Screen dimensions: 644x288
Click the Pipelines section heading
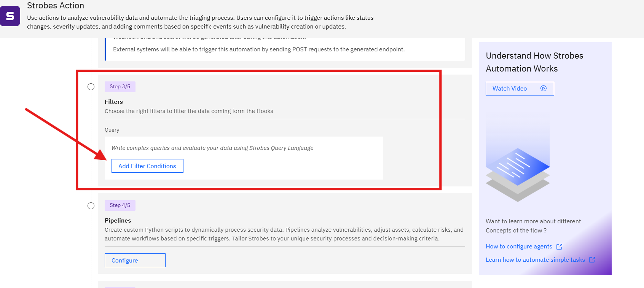[x=118, y=221]
